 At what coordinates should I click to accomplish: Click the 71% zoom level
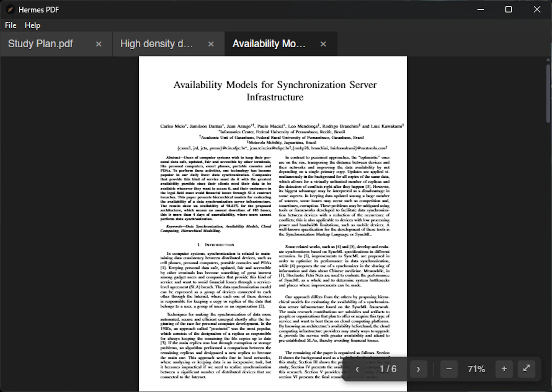point(476,369)
